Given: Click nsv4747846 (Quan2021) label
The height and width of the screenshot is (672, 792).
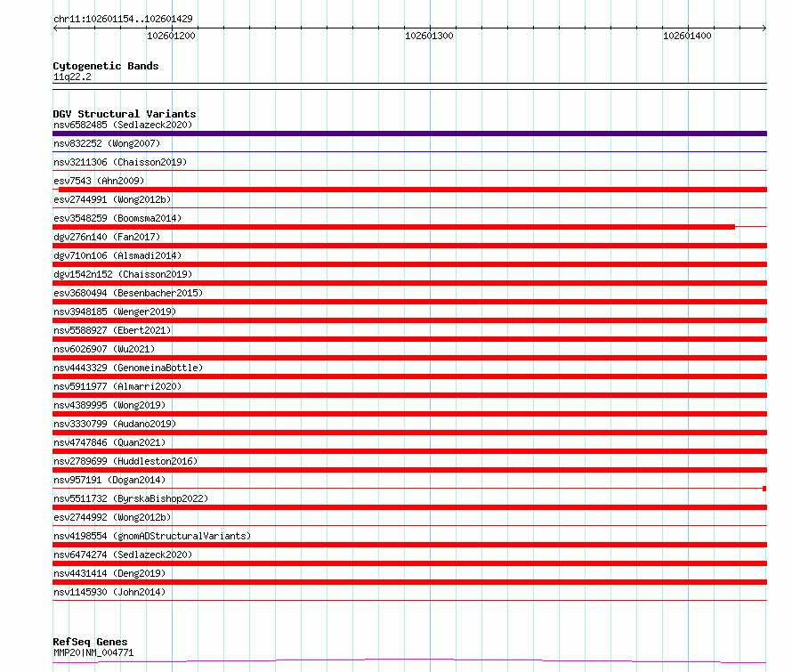Looking at the screenshot, I should point(109,442).
